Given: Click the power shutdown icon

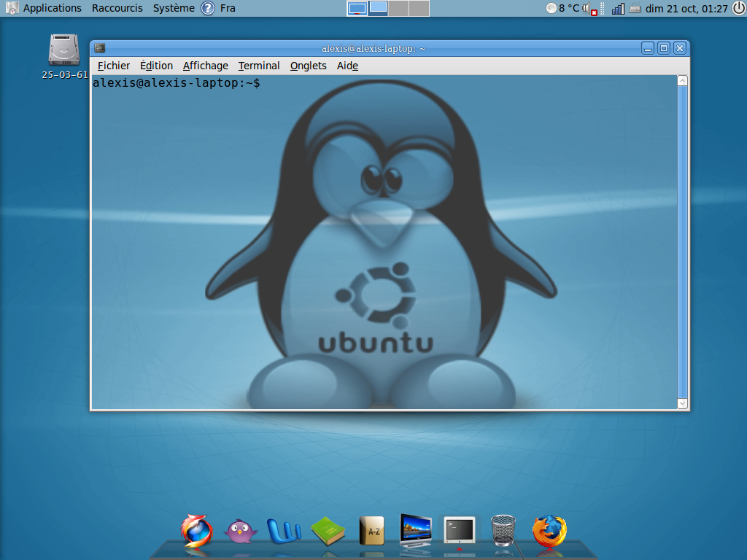Looking at the screenshot, I should tap(739, 8).
